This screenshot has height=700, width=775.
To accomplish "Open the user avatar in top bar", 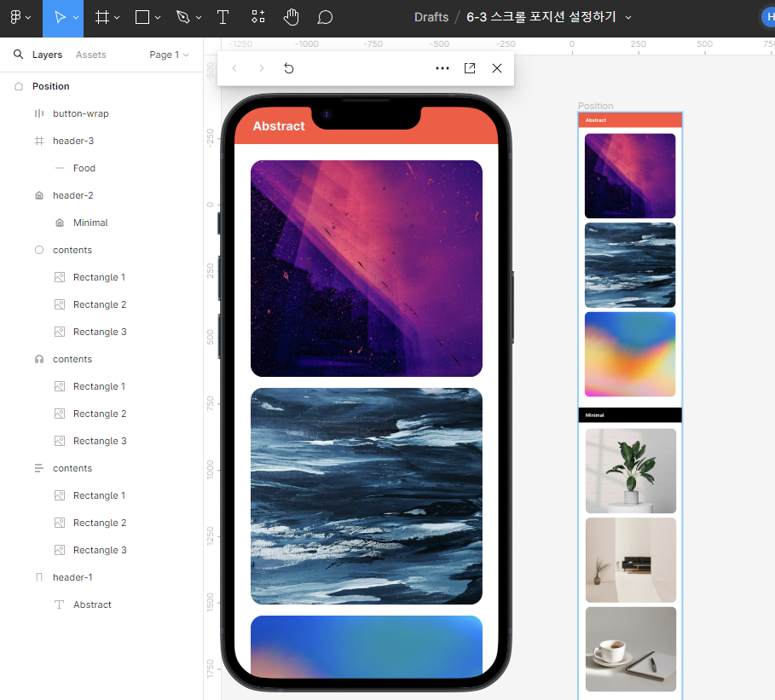I will [769, 17].
